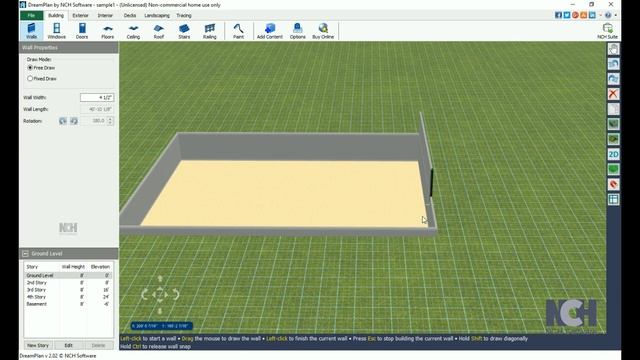
Task: Click the Twitter share icon
Action: (x=567, y=15)
